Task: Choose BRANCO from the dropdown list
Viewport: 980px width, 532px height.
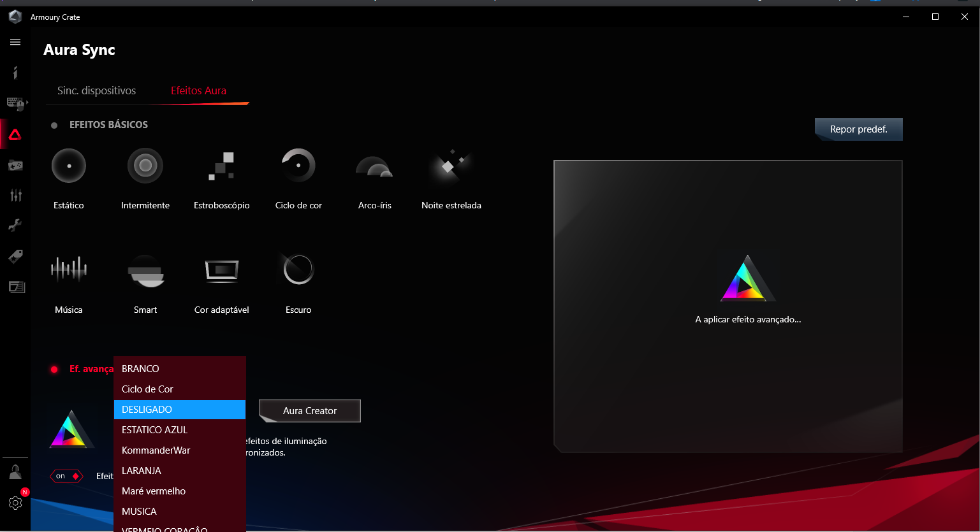Action: 180,369
